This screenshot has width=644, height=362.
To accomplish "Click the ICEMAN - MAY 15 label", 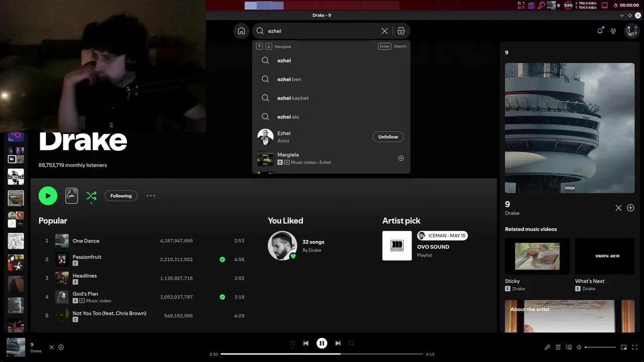I will pyautogui.click(x=442, y=236).
